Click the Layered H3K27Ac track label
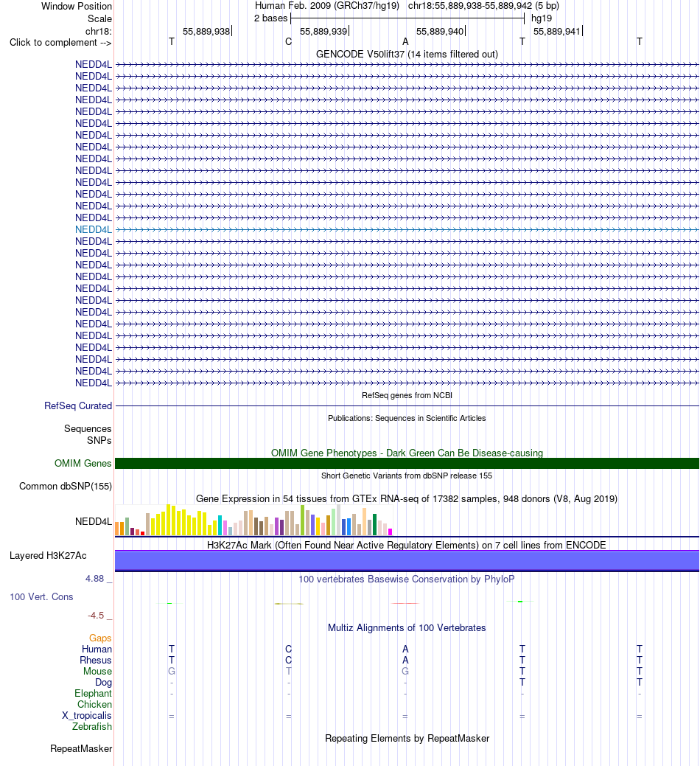700x766 pixels. (x=48, y=555)
